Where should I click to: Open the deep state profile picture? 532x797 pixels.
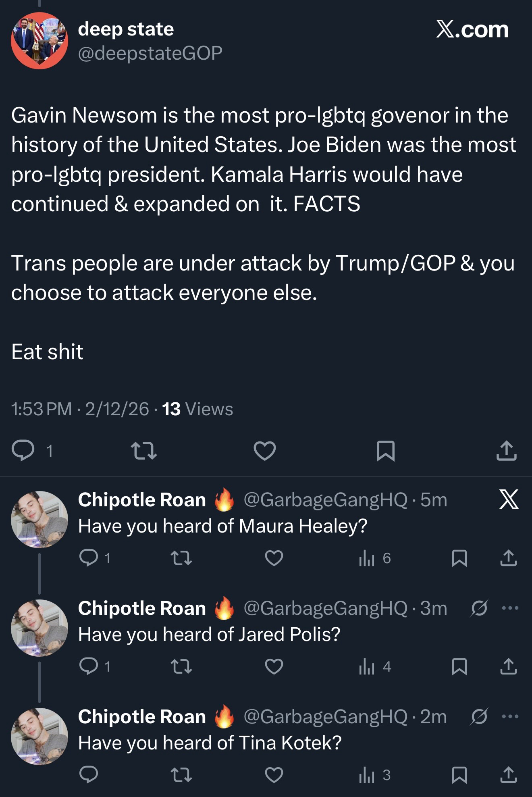[39, 40]
